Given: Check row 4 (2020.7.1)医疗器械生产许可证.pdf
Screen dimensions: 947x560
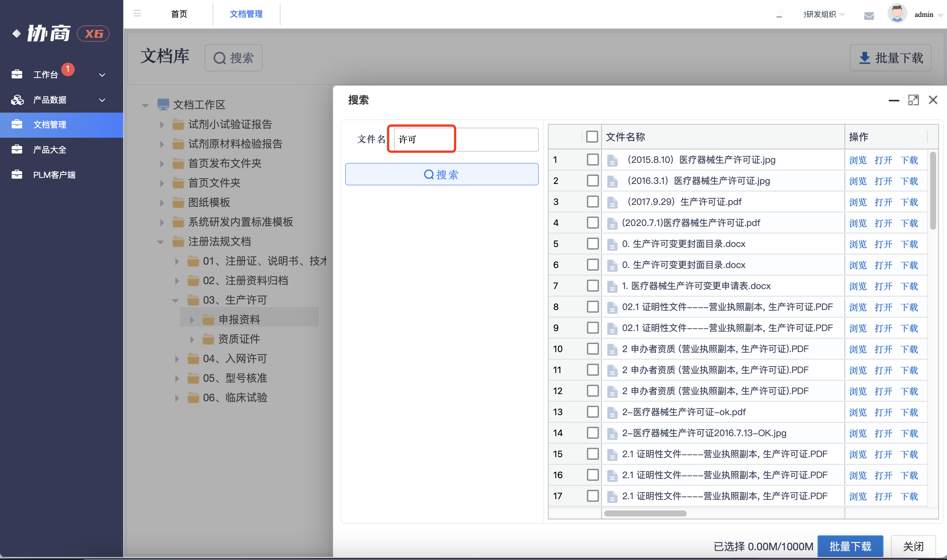Looking at the screenshot, I should click(593, 223).
